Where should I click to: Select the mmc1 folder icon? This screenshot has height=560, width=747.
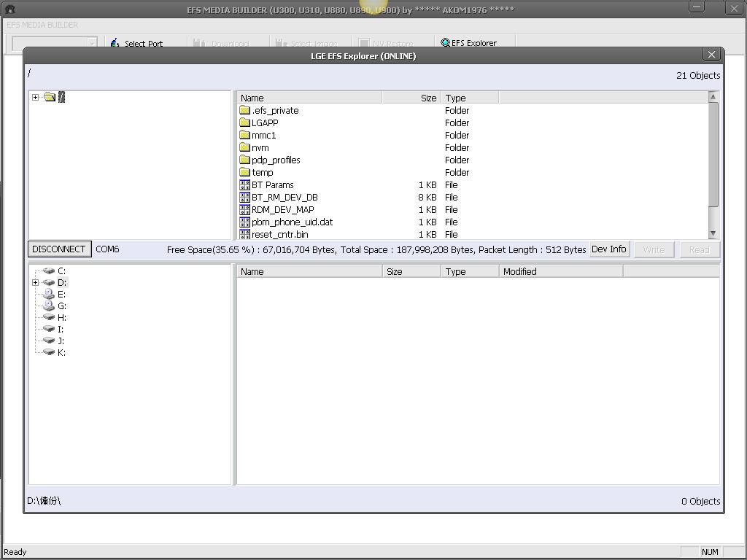[245, 135]
